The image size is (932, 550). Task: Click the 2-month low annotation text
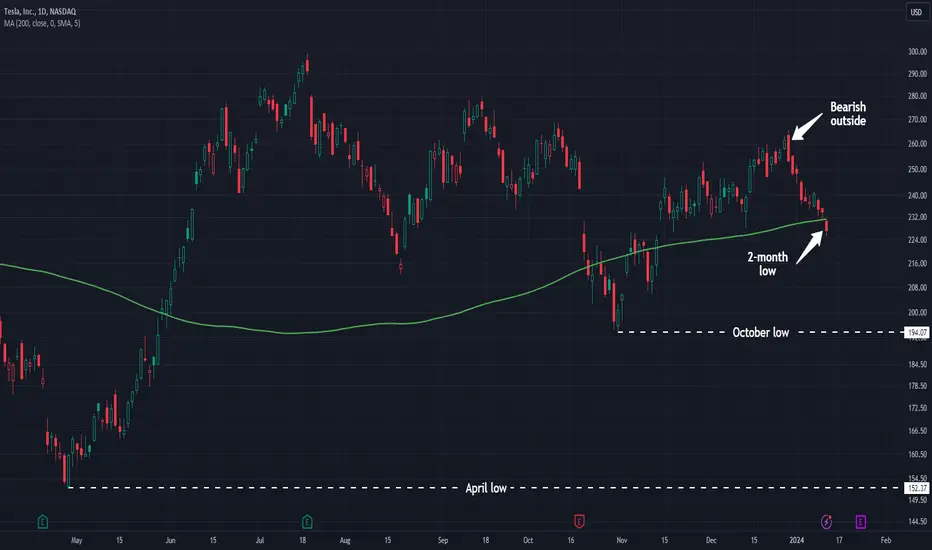(767, 264)
